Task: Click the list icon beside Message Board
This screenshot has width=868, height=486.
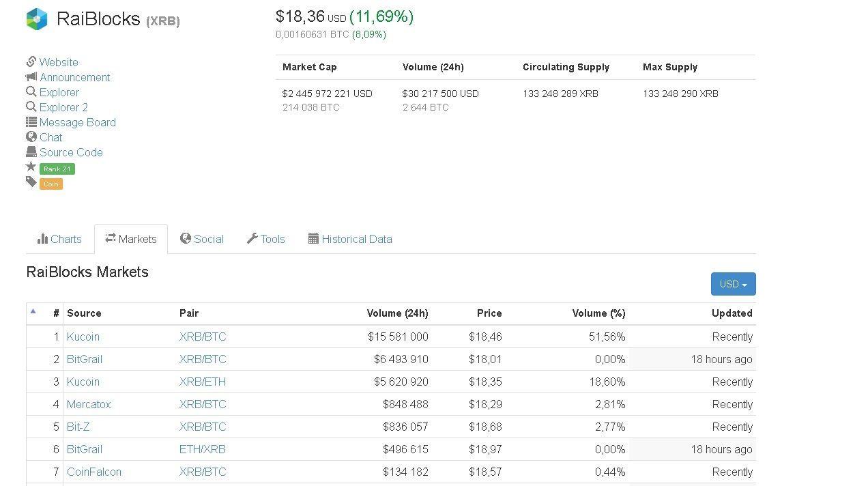Action: (31, 122)
